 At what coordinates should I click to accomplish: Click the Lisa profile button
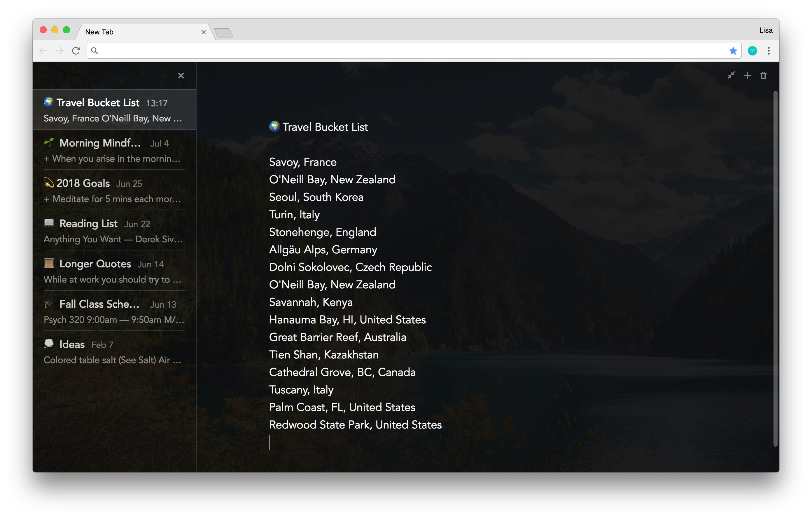765,30
